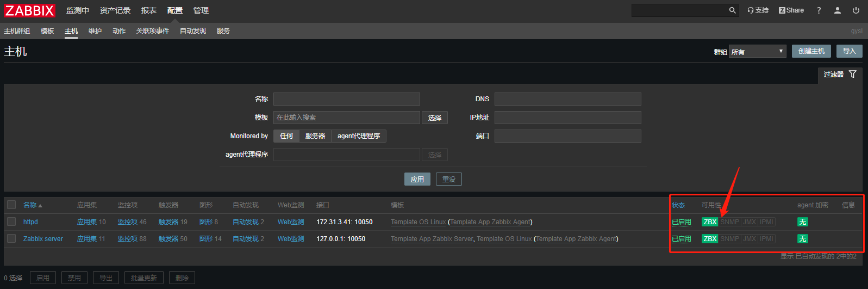Open Template OS Linux link in httpd row

pos(419,222)
